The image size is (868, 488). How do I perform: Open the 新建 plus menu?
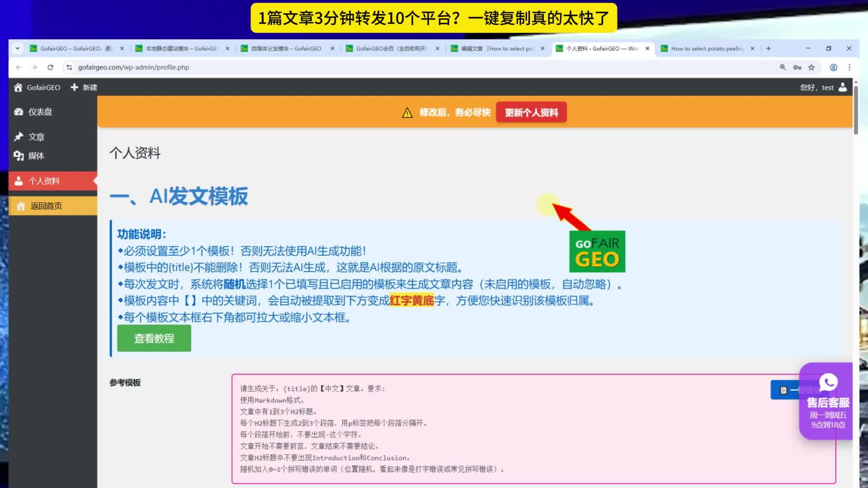(x=84, y=87)
